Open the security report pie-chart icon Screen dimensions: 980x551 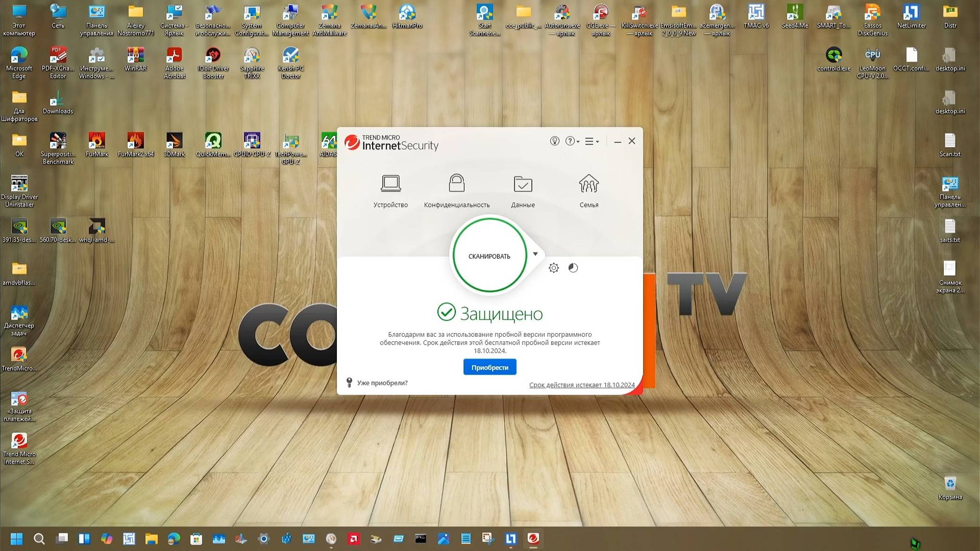[573, 268]
